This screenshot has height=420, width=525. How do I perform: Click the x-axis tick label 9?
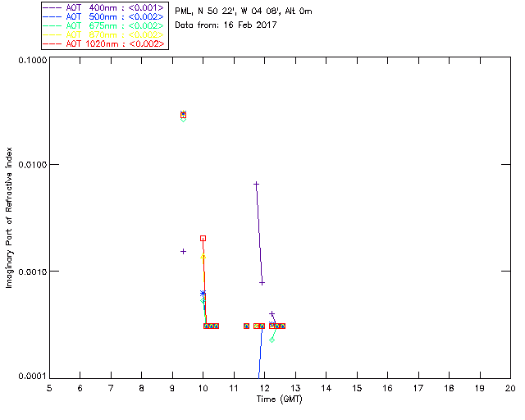pyautogui.click(x=172, y=389)
